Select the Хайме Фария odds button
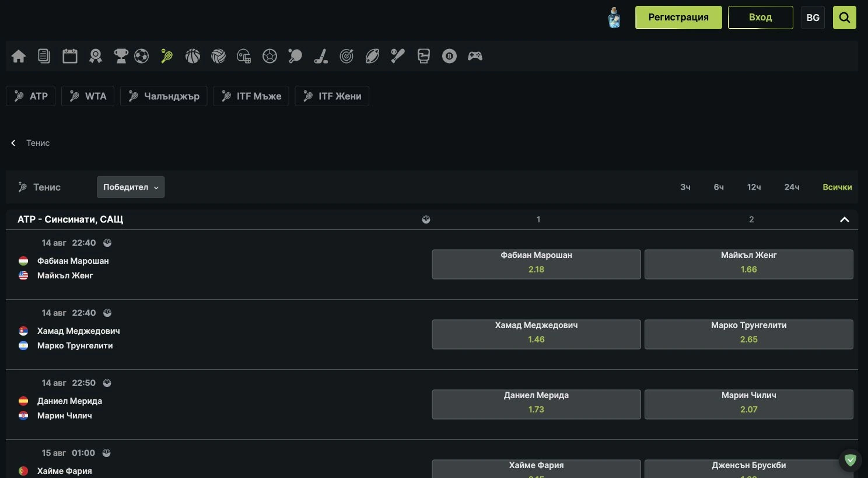Image resolution: width=868 pixels, height=478 pixels. (x=536, y=469)
